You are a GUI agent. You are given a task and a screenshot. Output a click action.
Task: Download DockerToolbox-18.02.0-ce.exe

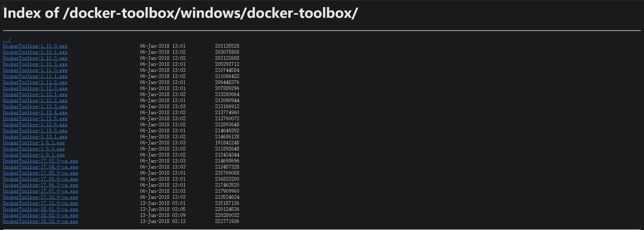coord(41,215)
